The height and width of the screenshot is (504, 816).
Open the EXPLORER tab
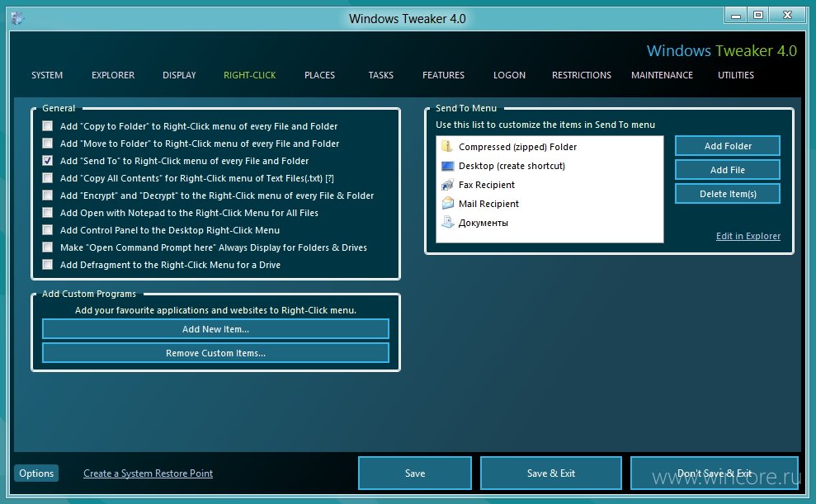click(113, 75)
